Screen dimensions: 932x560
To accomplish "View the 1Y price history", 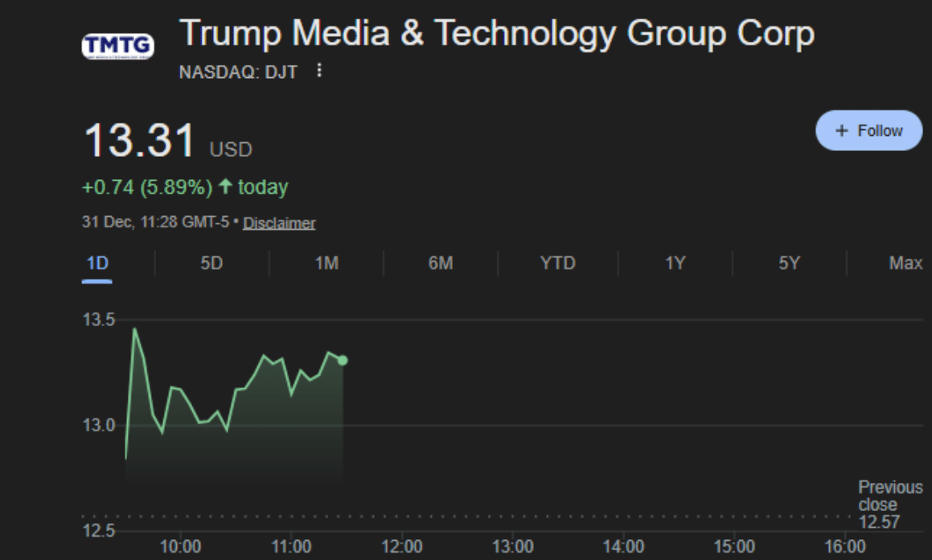I will pos(675,264).
